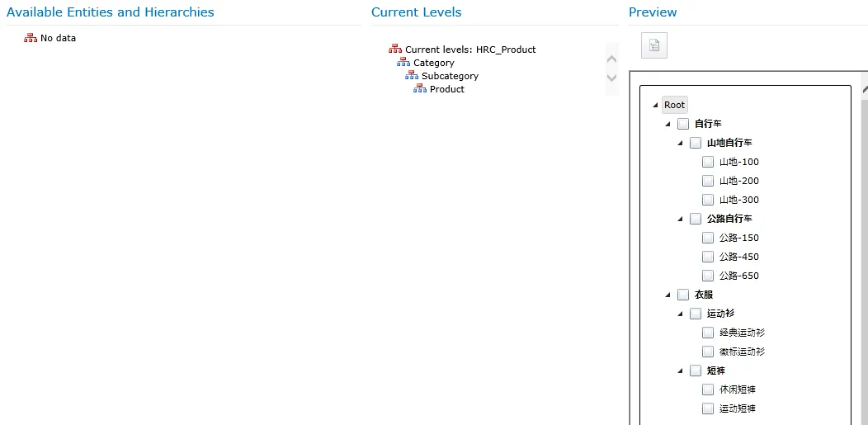Click the 公路-150 label
868x425 pixels.
[739, 238]
